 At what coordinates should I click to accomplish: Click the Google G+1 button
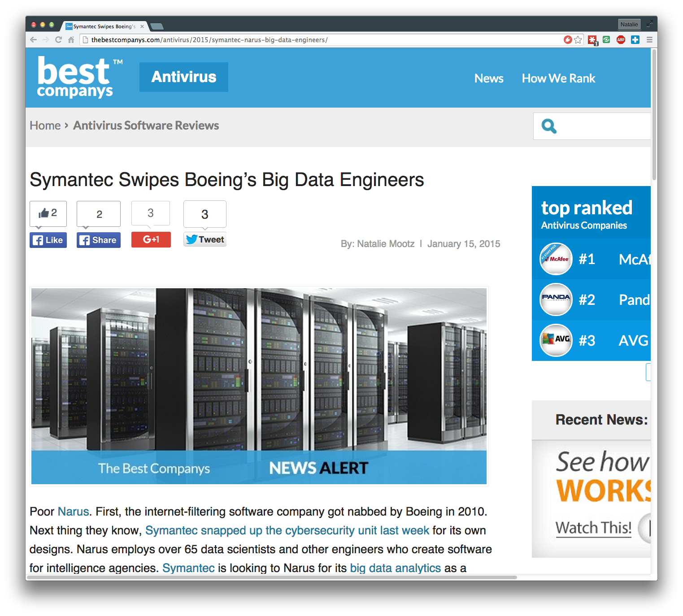[151, 239]
